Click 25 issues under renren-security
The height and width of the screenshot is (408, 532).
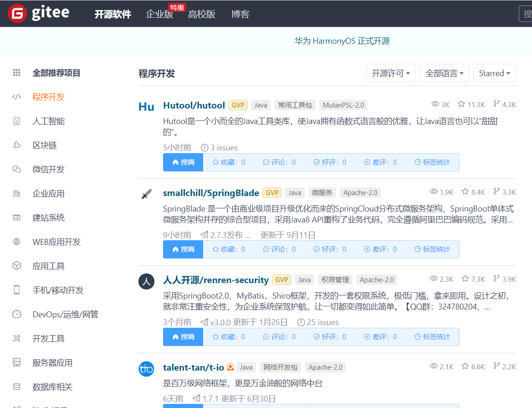tap(318, 322)
